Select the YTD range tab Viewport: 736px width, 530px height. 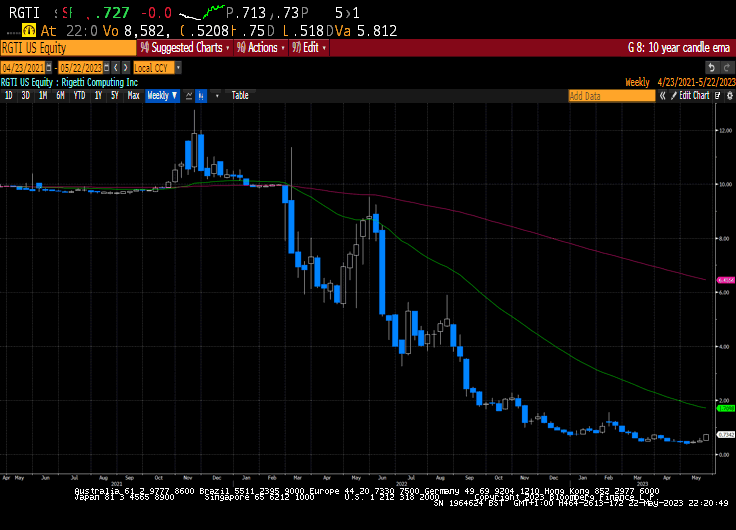coord(79,96)
